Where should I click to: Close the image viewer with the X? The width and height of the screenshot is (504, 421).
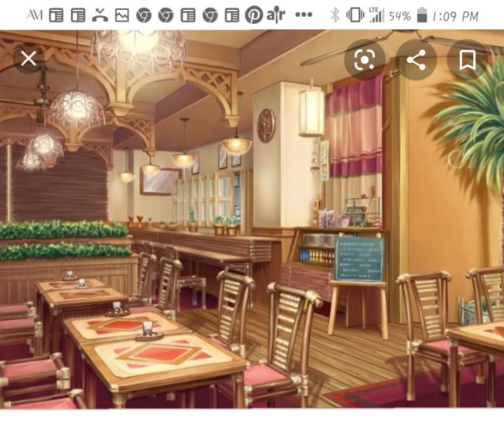pos(28,59)
